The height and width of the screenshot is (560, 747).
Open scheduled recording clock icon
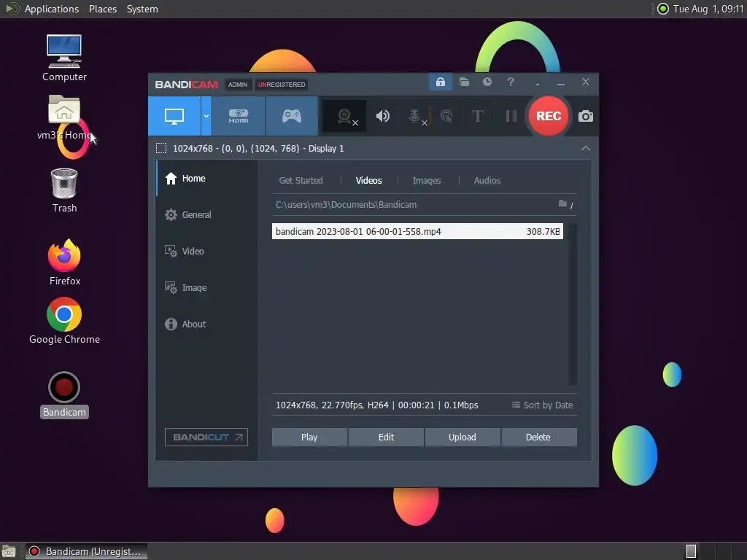(x=487, y=82)
